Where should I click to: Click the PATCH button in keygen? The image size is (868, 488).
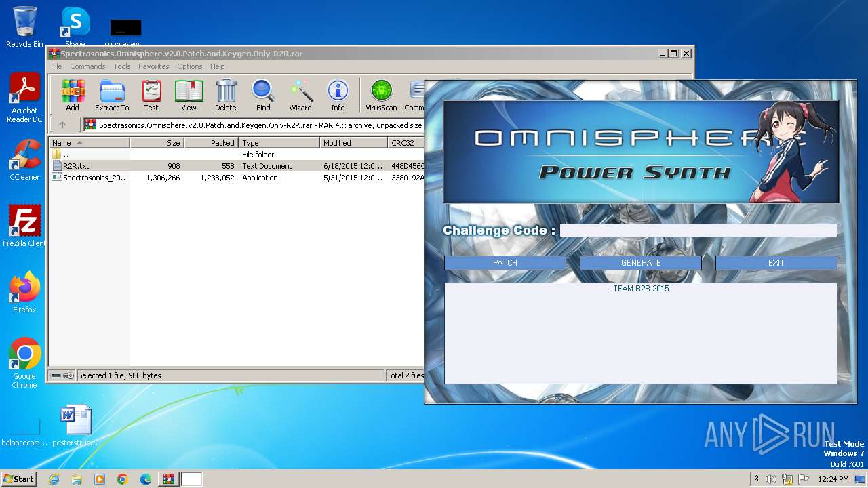click(505, 263)
